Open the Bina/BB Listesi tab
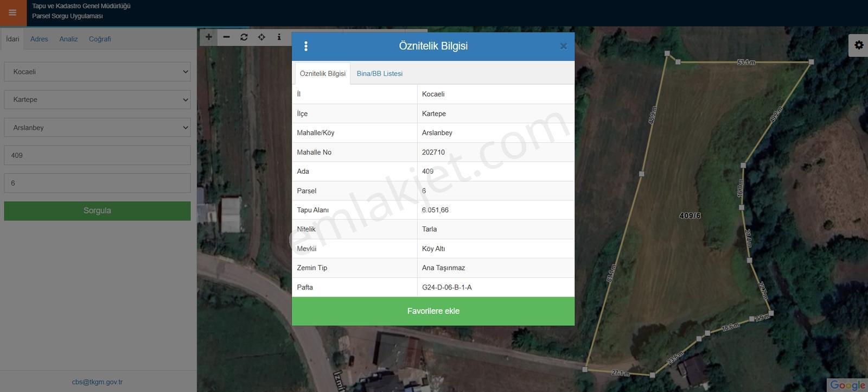Viewport: 868px width, 392px height. point(380,73)
